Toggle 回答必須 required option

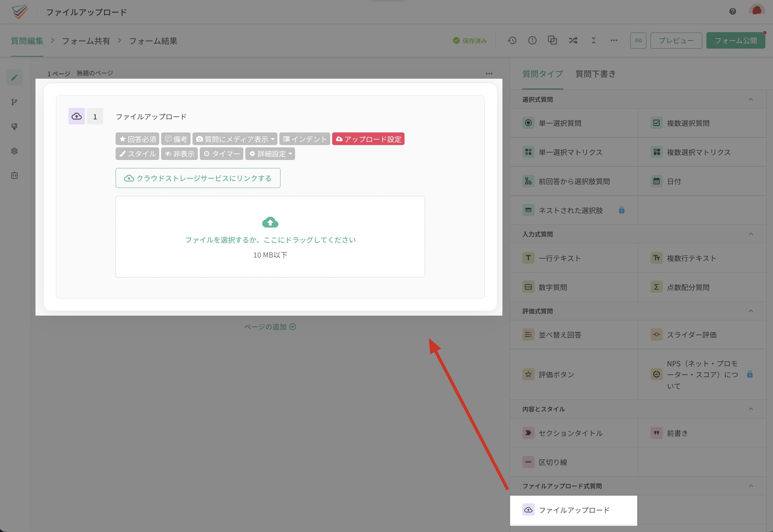pos(137,139)
